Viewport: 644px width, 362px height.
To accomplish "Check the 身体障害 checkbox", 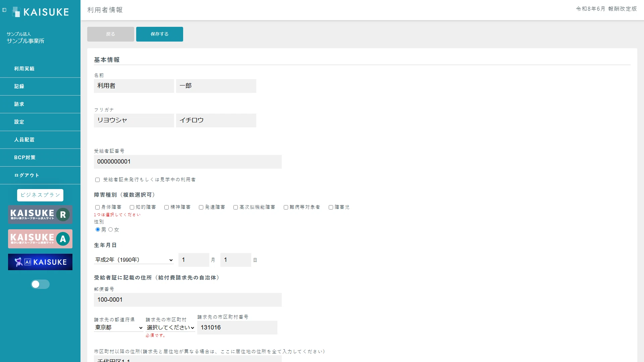I will [97, 207].
